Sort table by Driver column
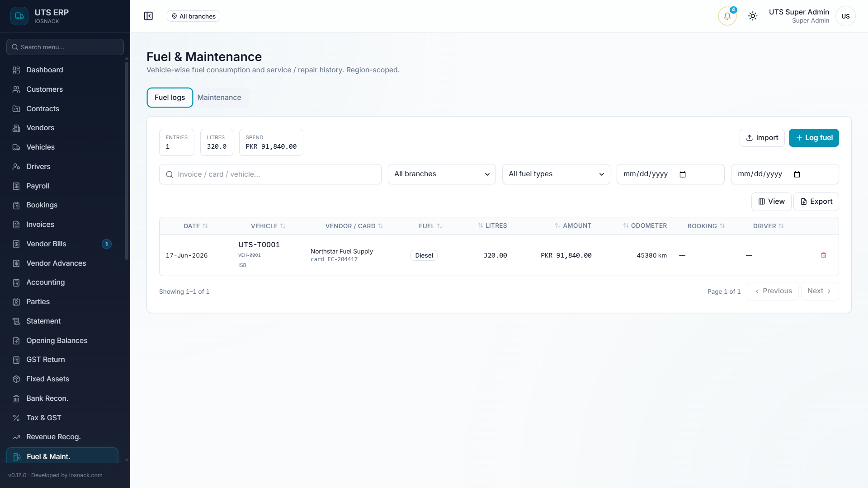 (x=768, y=226)
